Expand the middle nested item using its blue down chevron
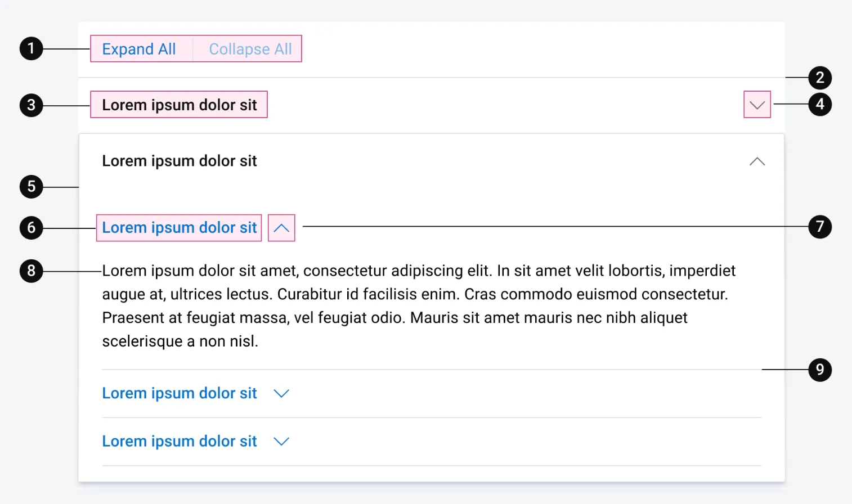Screen dimensions: 852x504 tap(281, 393)
